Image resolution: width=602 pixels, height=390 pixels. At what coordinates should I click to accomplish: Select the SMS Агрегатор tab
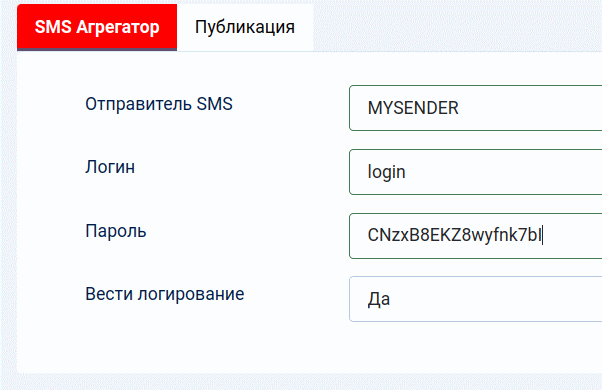point(97,27)
